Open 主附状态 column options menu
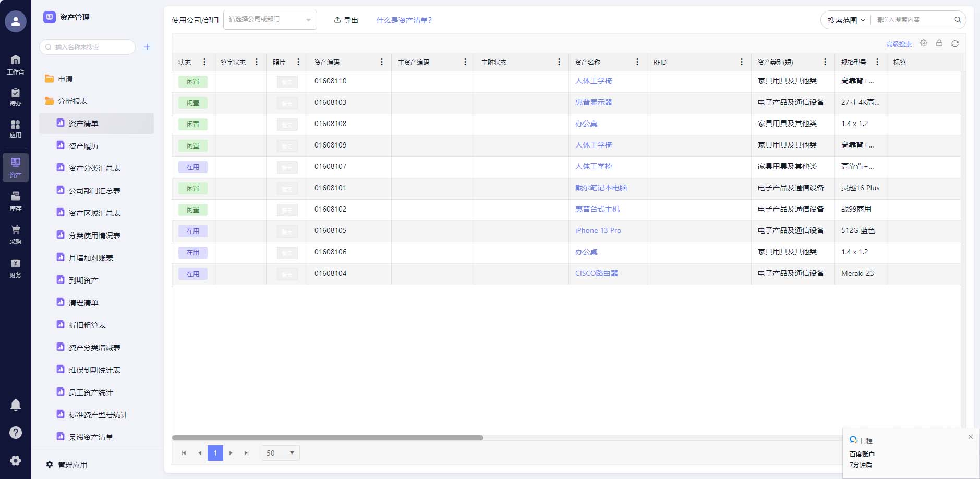The image size is (980, 479). [x=559, y=62]
